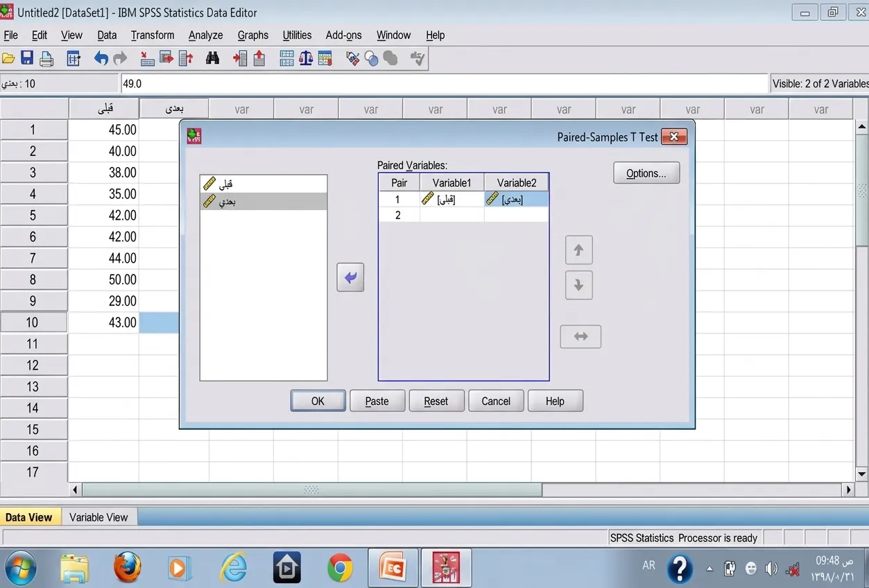Image resolution: width=869 pixels, height=588 pixels.
Task: Open the Graphs menu
Action: [x=253, y=35]
